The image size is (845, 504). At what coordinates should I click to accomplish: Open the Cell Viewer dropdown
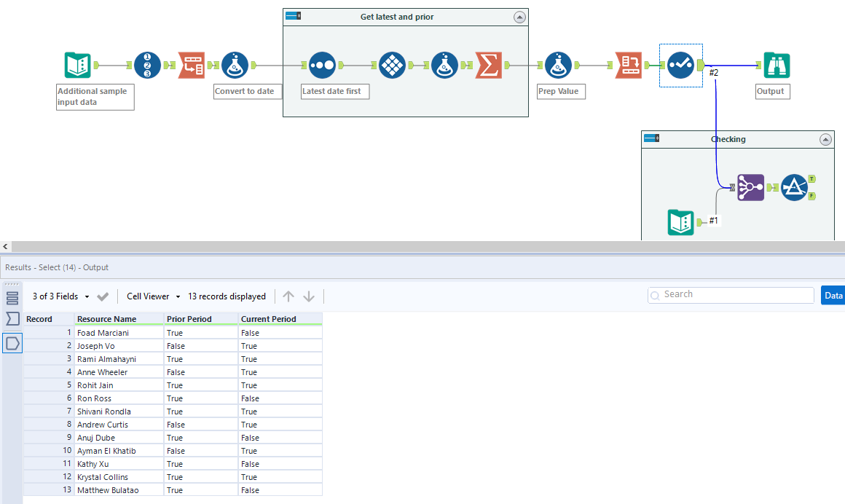pos(153,296)
